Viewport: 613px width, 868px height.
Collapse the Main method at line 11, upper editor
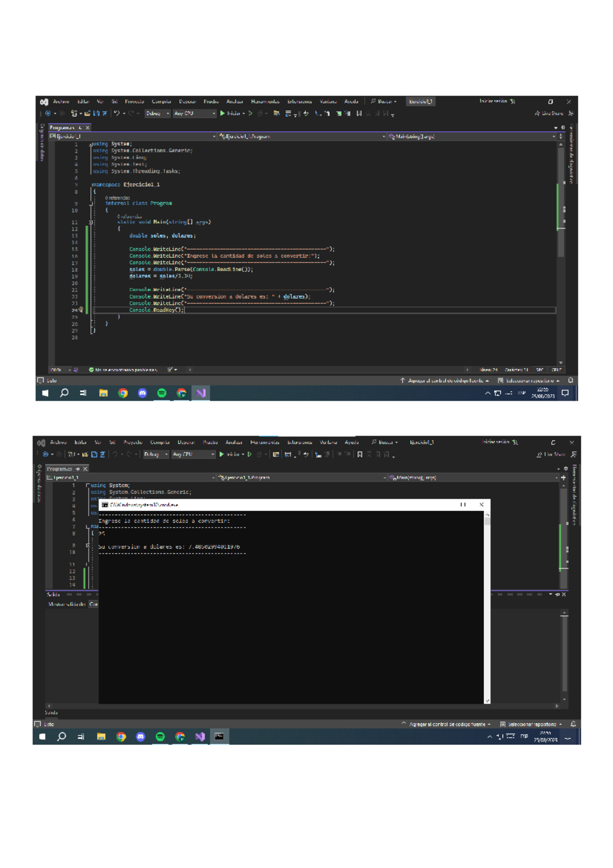[91, 222]
